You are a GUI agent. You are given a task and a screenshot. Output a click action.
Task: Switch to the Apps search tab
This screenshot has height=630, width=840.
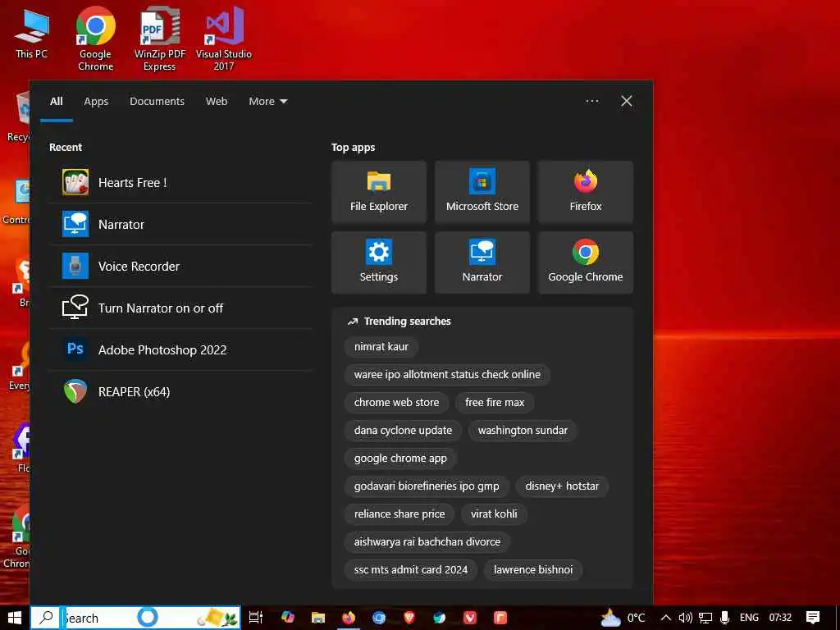96,101
